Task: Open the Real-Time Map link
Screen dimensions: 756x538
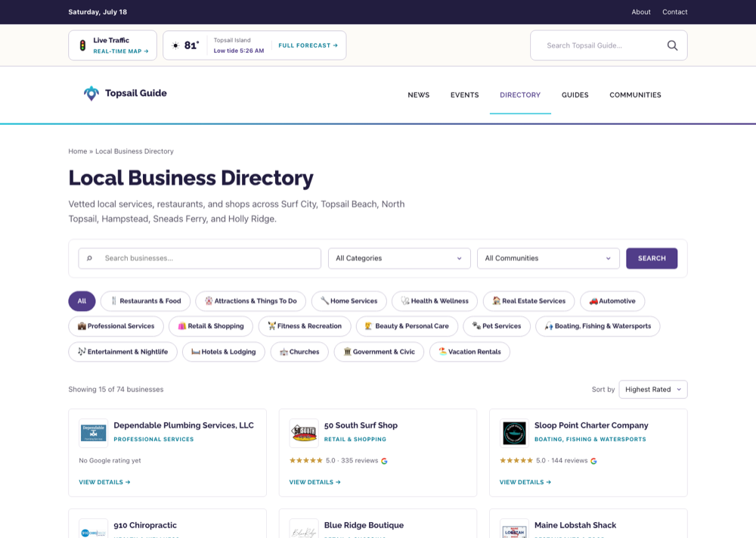Action: pyautogui.click(x=120, y=51)
